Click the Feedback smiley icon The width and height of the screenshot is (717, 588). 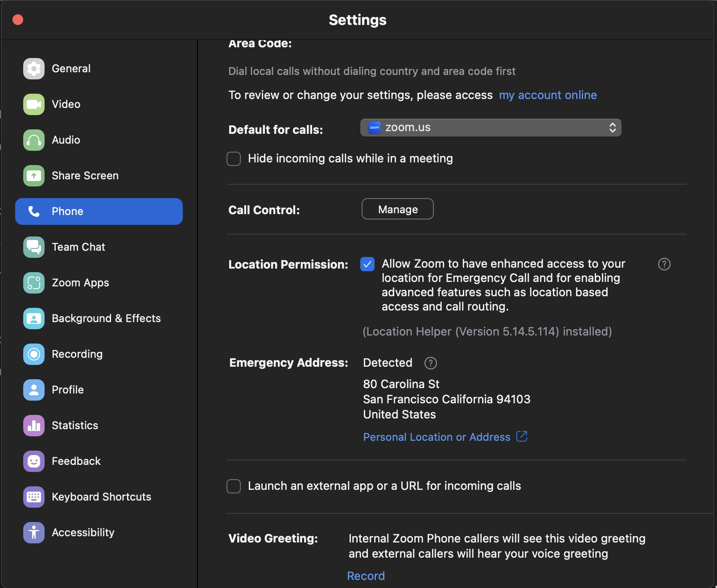tap(34, 461)
